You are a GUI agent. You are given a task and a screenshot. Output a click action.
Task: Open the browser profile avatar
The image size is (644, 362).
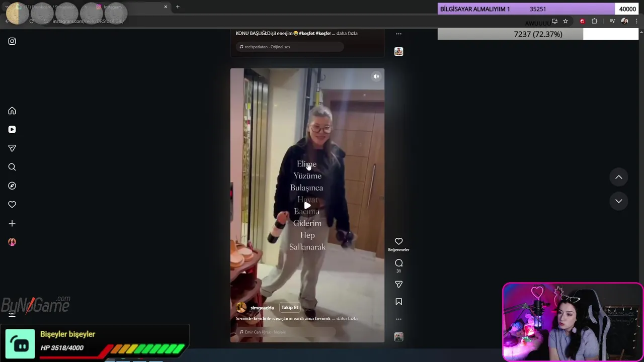pos(624,21)
